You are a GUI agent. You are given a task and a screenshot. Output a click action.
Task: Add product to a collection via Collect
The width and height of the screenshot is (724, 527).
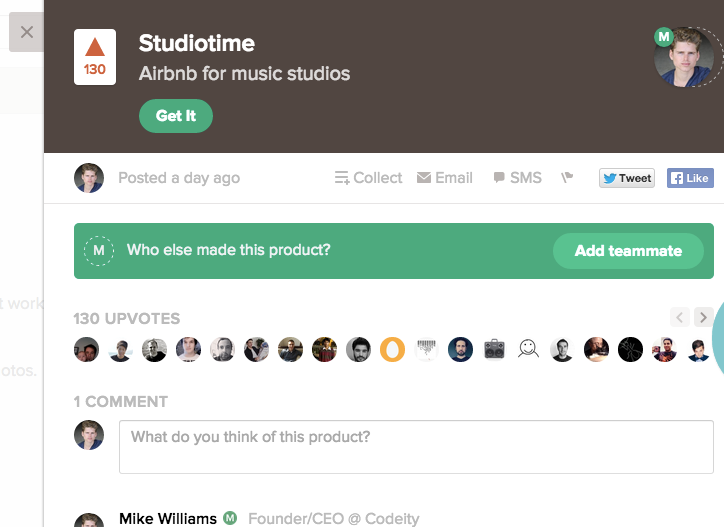pos(368,178)
